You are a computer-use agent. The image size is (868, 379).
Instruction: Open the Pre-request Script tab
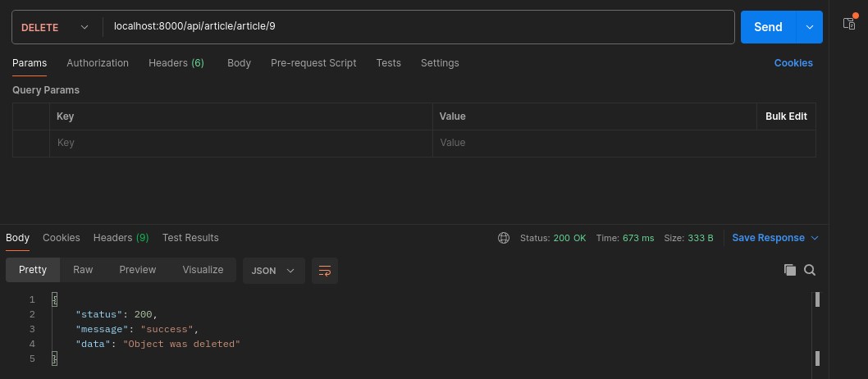(x=313, y=63)
